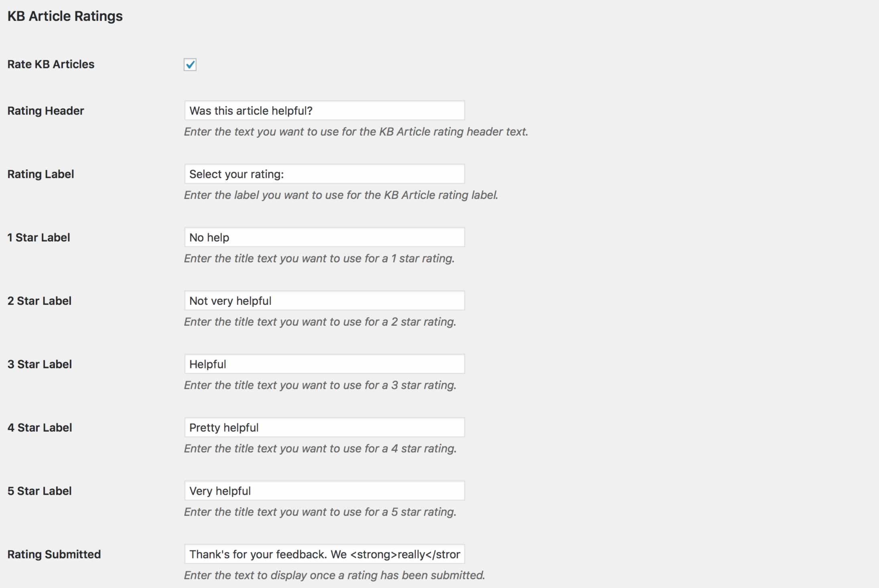Focus the 1 Star Label field
Viewport: 879px width, 588px height.
click(x=324, y=237)
